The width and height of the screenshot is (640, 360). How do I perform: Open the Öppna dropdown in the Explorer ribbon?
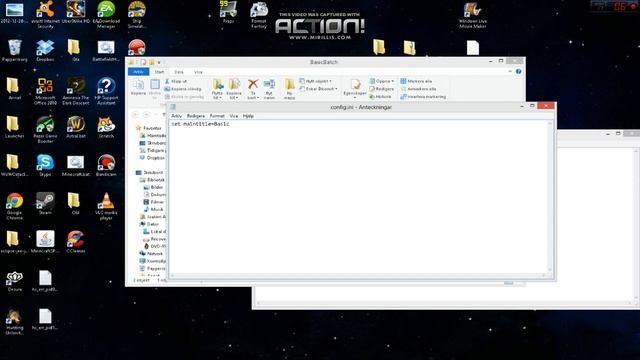382,81
